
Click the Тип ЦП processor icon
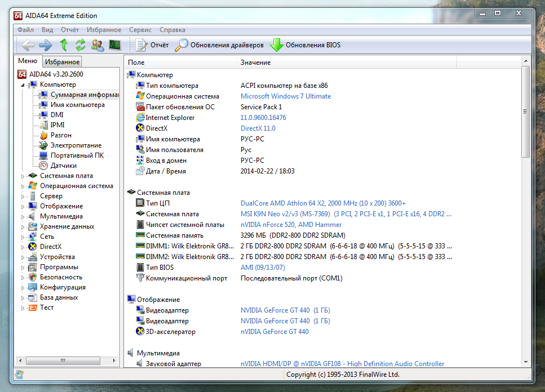click(140, 203)
